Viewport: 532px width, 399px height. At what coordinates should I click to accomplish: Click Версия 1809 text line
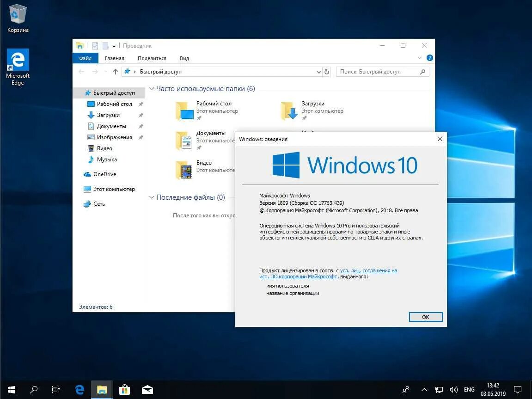302,203
